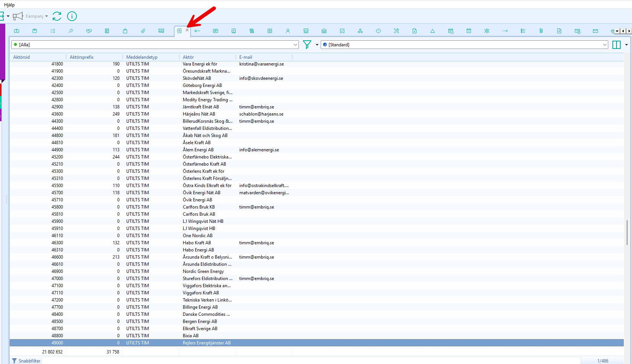Open the crossed tools icon tab
The height and width of the screenshot is (364, 632).
396,31
